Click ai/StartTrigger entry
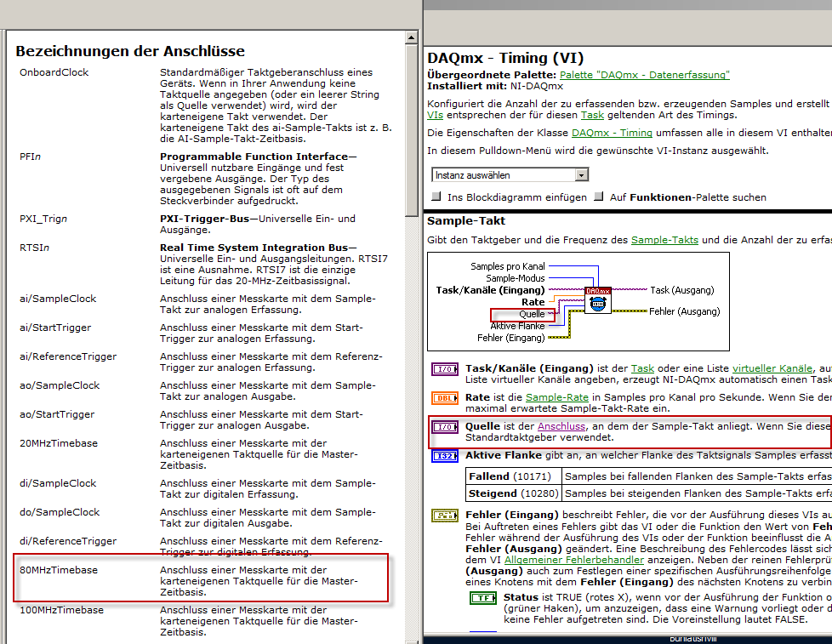Viewport: 832px width, 644px height. (x=55, y=328)
